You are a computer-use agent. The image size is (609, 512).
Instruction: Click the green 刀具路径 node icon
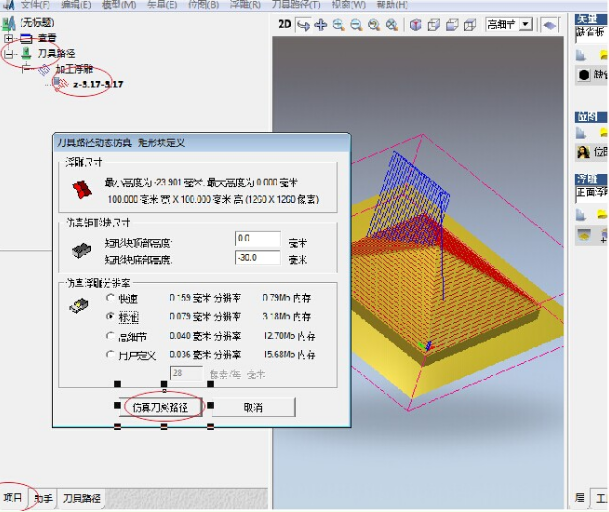pyautogui.click(x=26, y=53)
